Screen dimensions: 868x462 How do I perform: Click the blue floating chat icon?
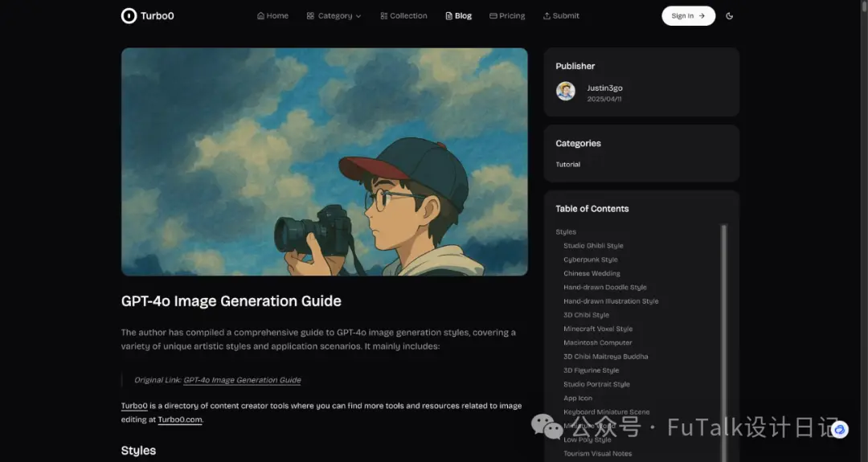[840, 429]
